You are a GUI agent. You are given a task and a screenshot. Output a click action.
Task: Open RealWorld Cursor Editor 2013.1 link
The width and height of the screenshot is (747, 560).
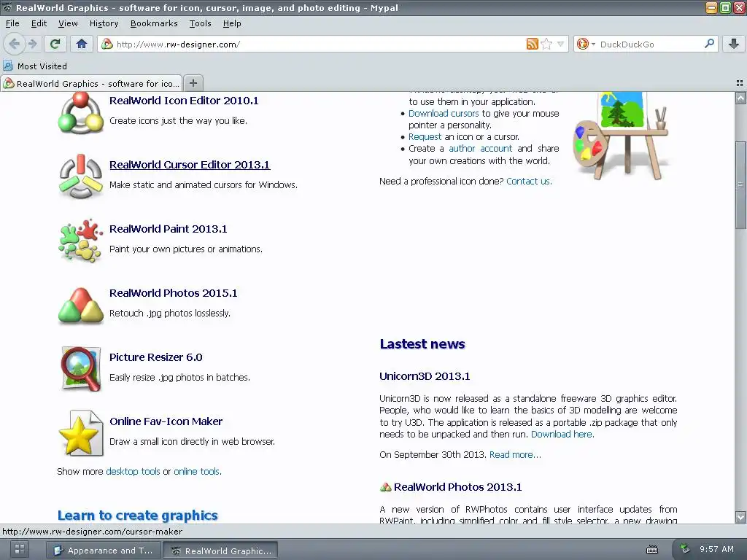[190, 165]
